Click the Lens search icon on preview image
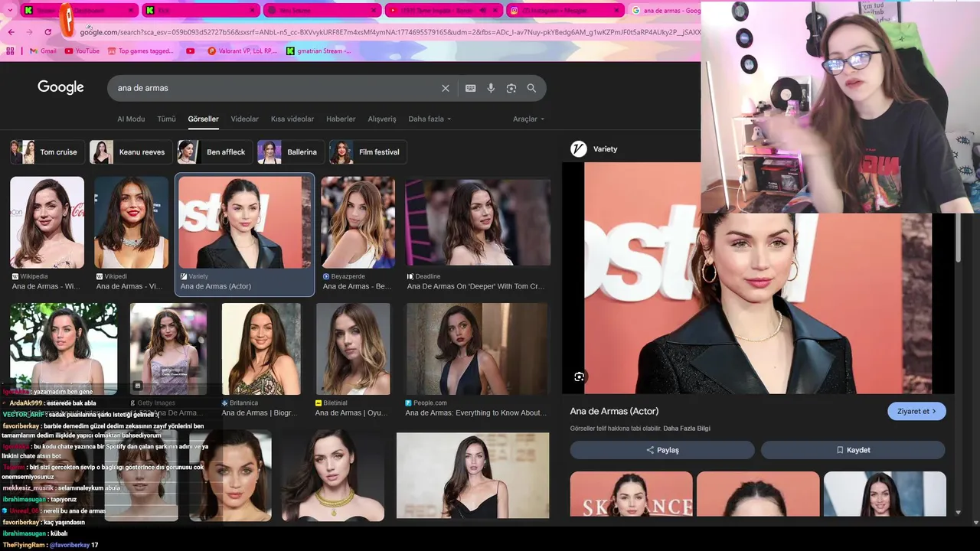 pos(579,377)
